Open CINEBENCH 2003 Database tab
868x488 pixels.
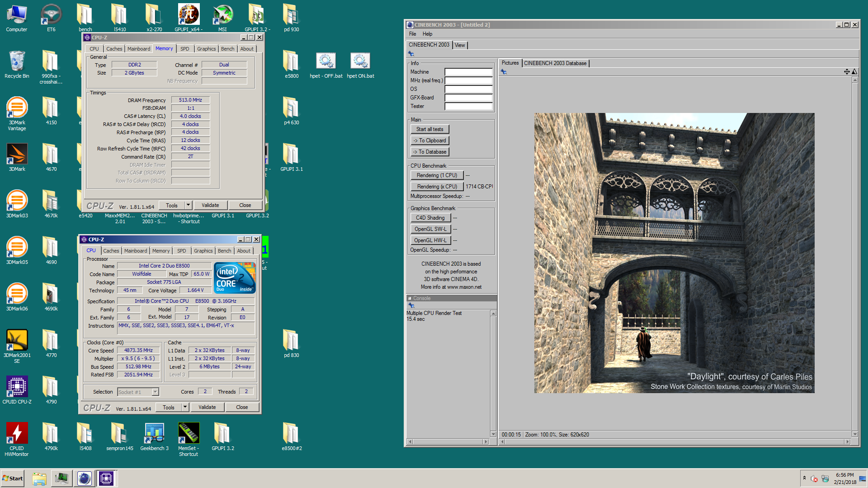[x=555, y=63]
